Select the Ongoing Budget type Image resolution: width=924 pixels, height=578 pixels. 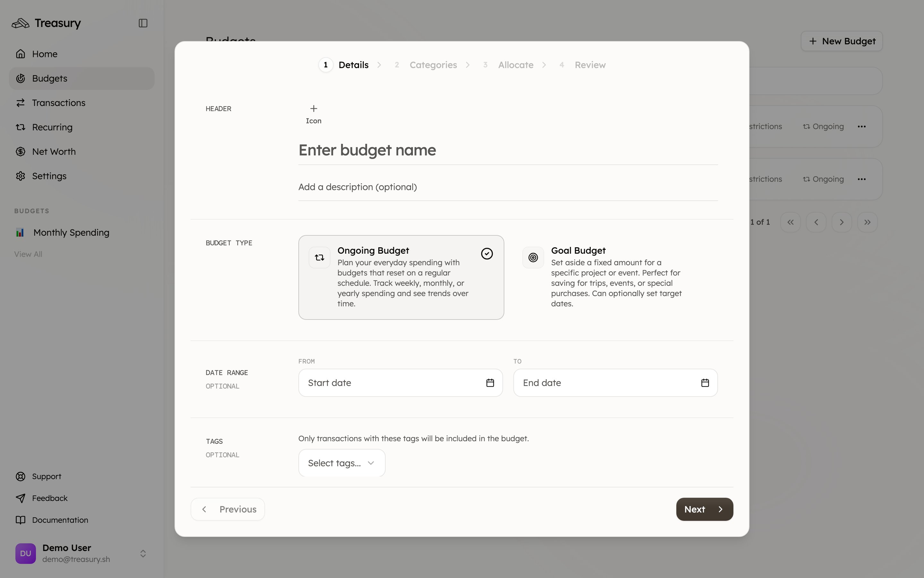coord(401,277)
